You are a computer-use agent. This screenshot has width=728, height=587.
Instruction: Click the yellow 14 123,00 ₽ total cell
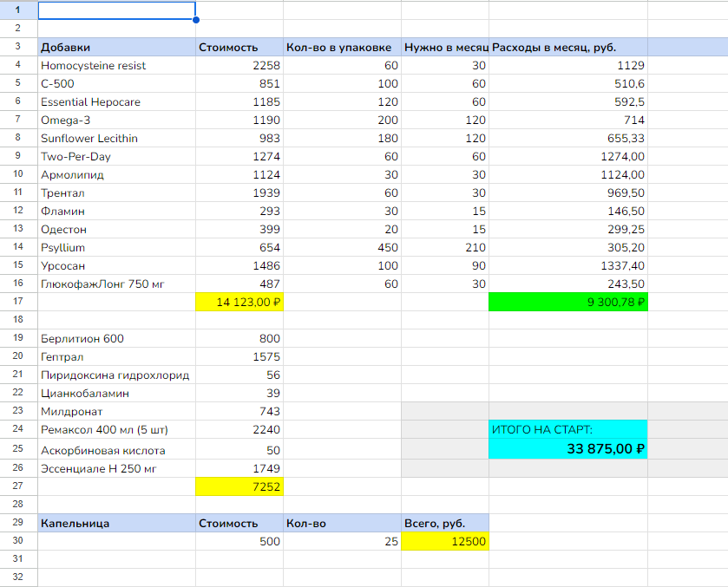(x=239, y=302)
